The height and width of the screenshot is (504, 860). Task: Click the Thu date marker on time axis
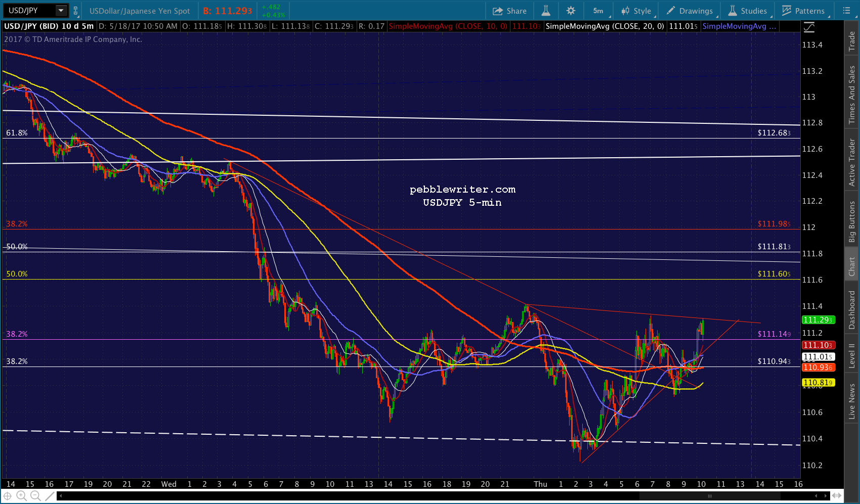point(541,484)
